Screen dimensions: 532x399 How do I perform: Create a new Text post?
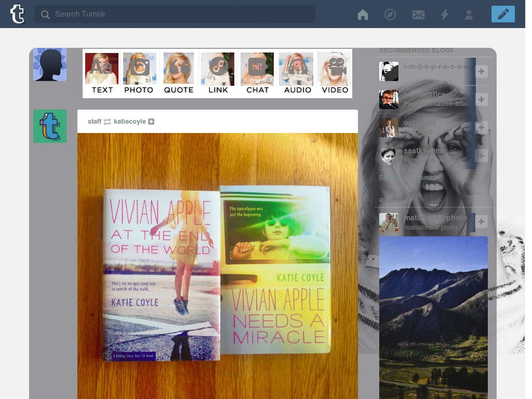point(102,73)
